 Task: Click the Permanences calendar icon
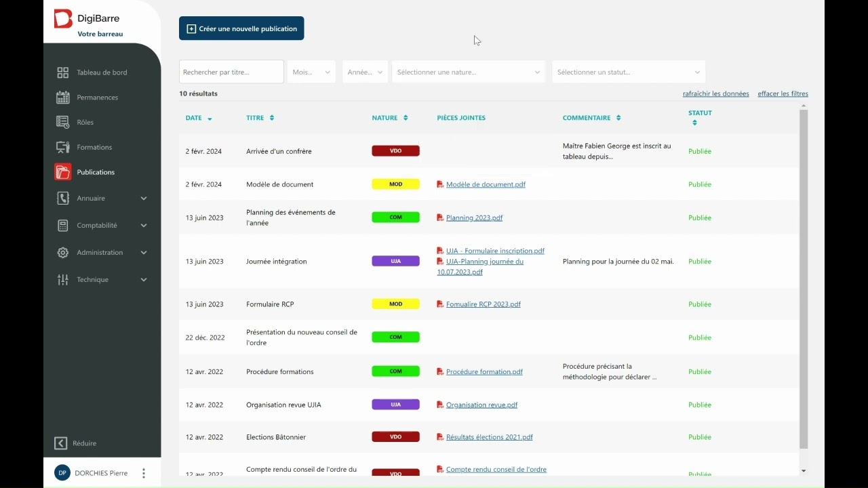point(63,98)
